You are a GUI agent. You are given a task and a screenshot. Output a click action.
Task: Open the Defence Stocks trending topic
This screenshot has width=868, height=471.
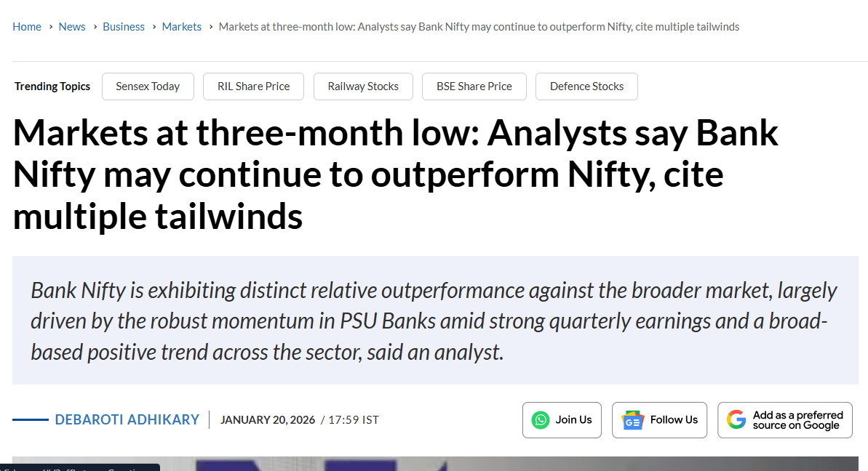coord(586,86)
